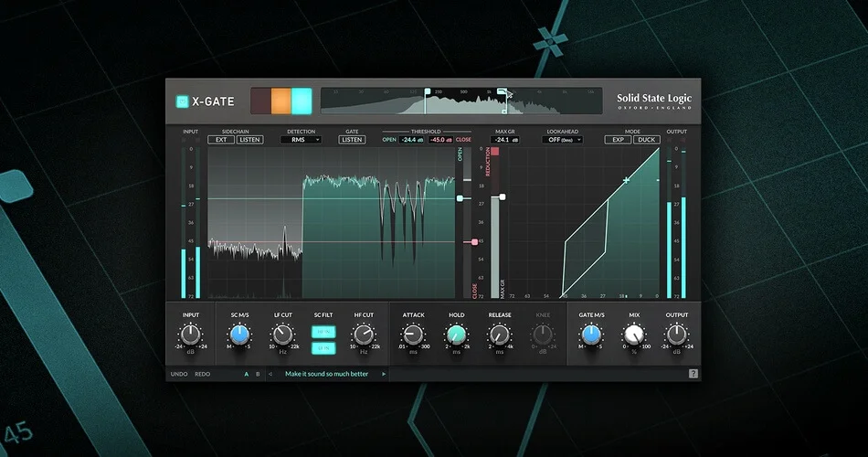The image size is (868, 457).
Task: Click the OUTPUT gain knob
Action: [x=676, y=335]
